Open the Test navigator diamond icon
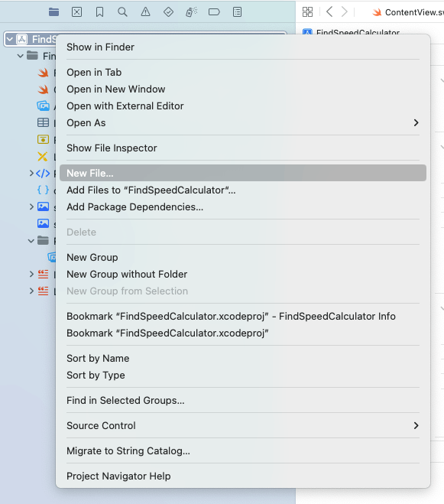444x504 pixels. (168, 12)
